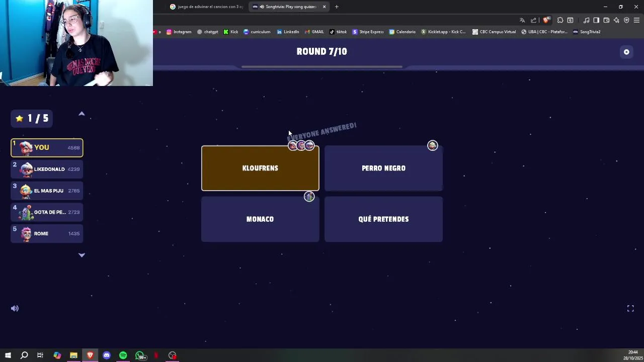This screenshot has height=362, width=644.
Task: Open OBS Studio from taskbar
Action: (x=173, y=355)
